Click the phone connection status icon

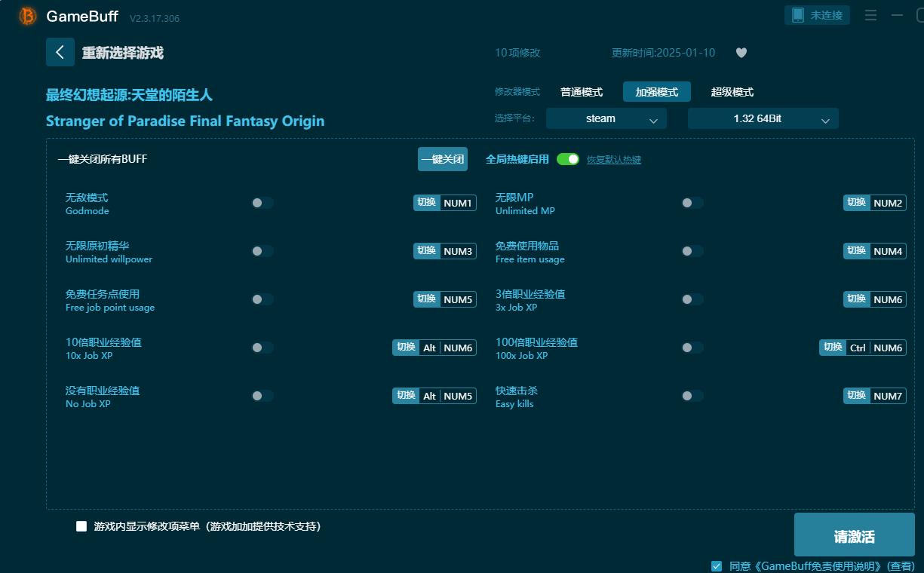[x=798, y=15]
